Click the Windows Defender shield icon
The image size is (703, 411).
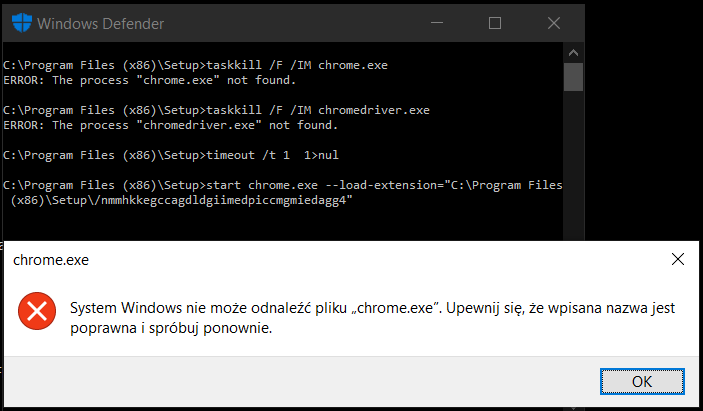click(x=22, y=23)
